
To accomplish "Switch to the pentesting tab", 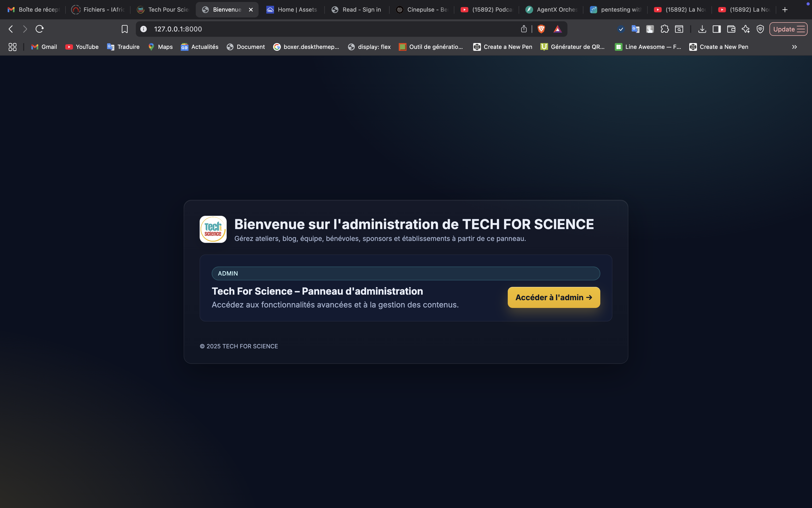I will tap(616, 10).
